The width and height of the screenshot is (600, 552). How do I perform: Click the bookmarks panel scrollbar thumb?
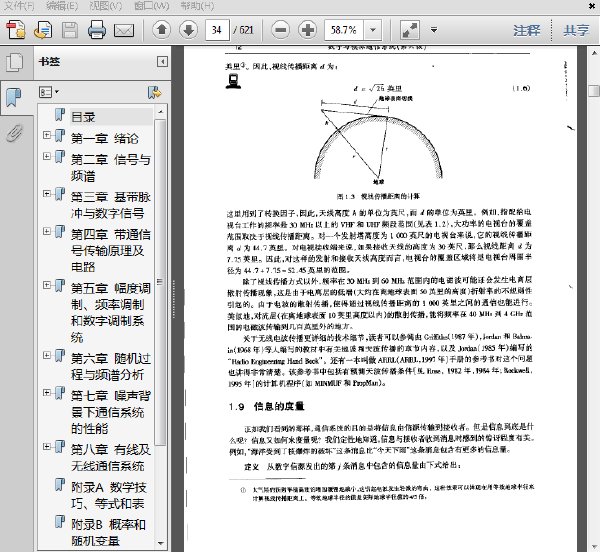coord(160,282)
